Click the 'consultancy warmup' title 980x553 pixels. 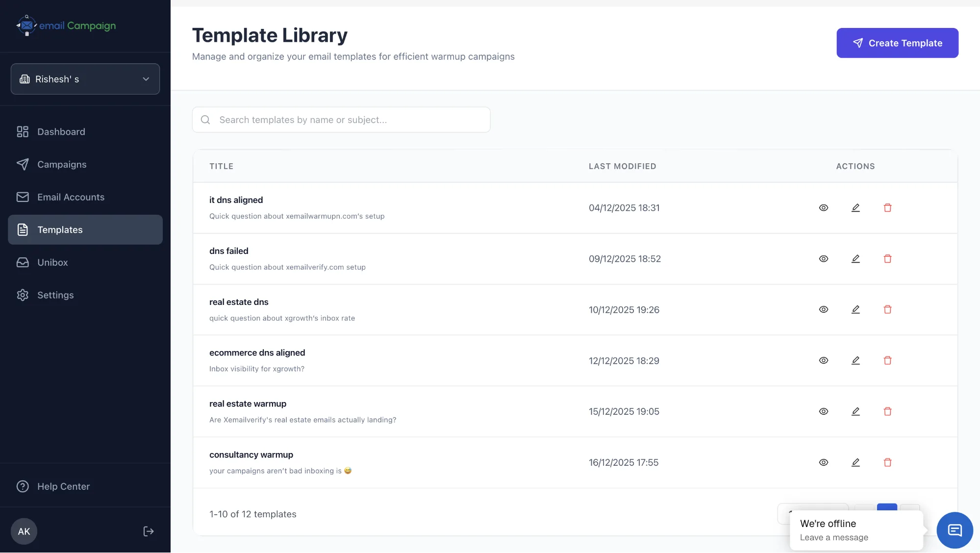point(251,455)
